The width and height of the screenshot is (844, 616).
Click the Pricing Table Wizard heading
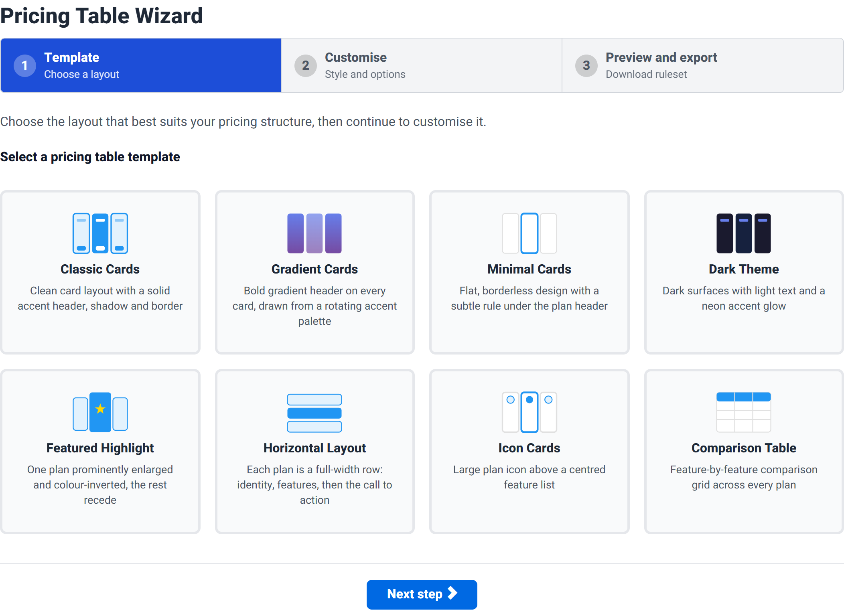101,16
